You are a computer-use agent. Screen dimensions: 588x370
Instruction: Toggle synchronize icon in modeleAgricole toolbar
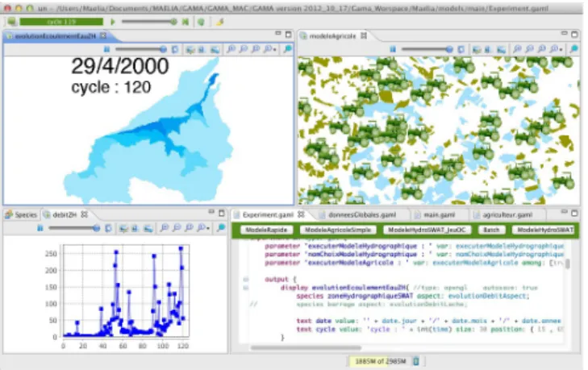pyautogui.click(x=461, y=49)
